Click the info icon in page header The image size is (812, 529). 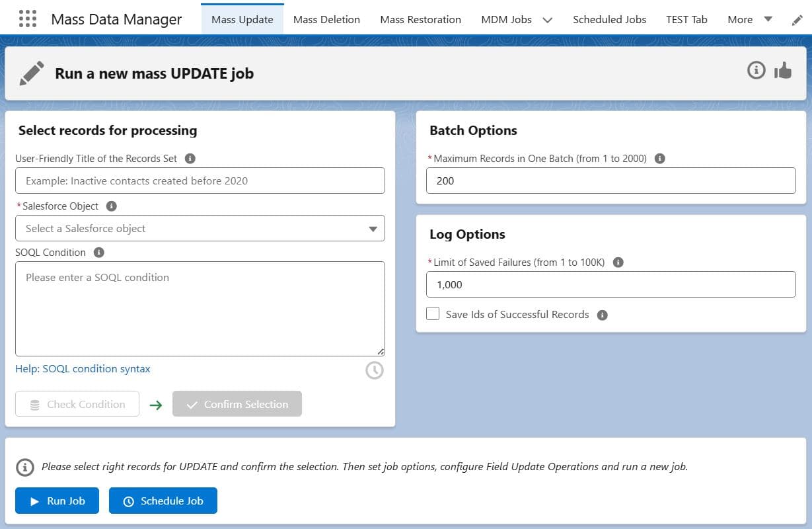pos(757,69)
